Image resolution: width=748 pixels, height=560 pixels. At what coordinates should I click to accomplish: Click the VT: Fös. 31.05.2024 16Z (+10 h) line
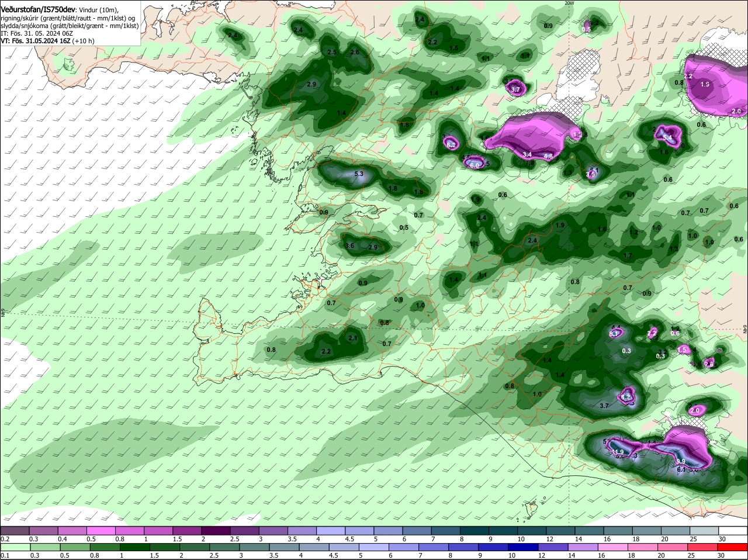click(x=48, y=41)
